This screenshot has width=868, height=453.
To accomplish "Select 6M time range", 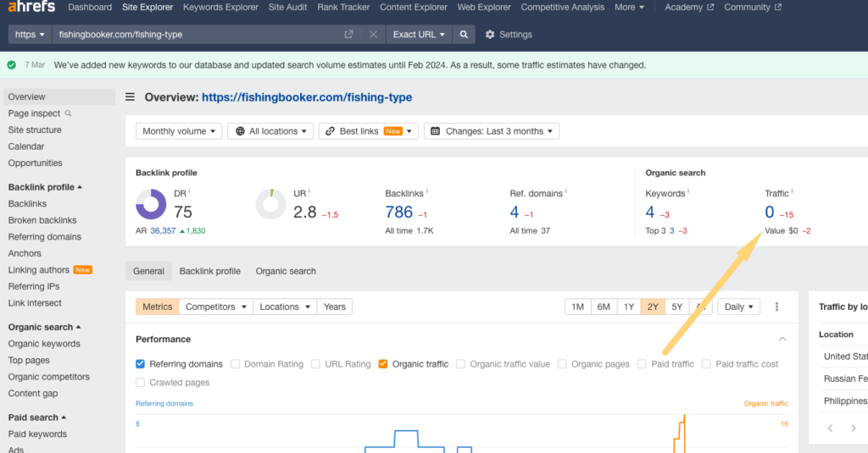I will pyautogui.click(x=604, y=307).
